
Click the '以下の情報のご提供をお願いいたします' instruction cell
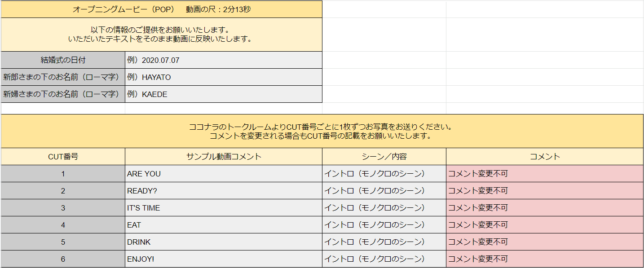coord(162,35)
